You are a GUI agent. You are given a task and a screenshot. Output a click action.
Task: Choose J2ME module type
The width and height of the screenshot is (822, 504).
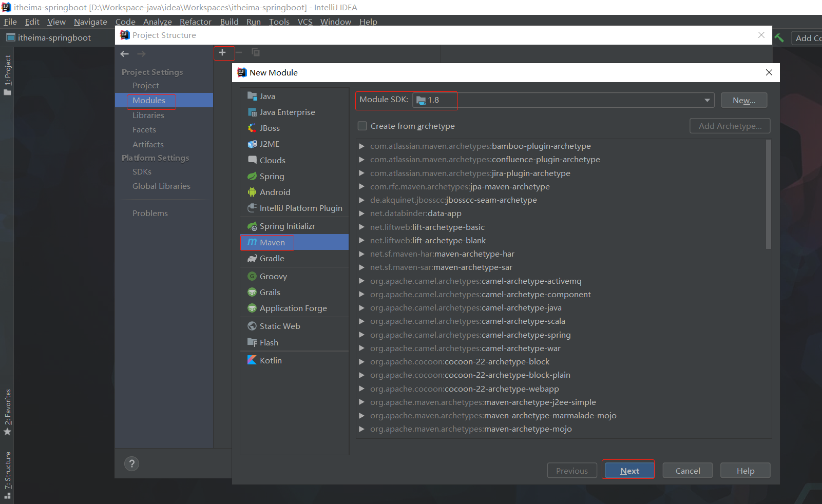coord(294,144)
